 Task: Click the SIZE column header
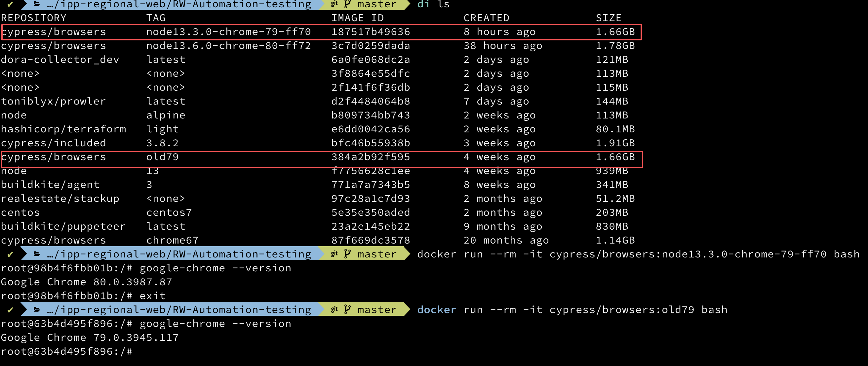[609, 18]
